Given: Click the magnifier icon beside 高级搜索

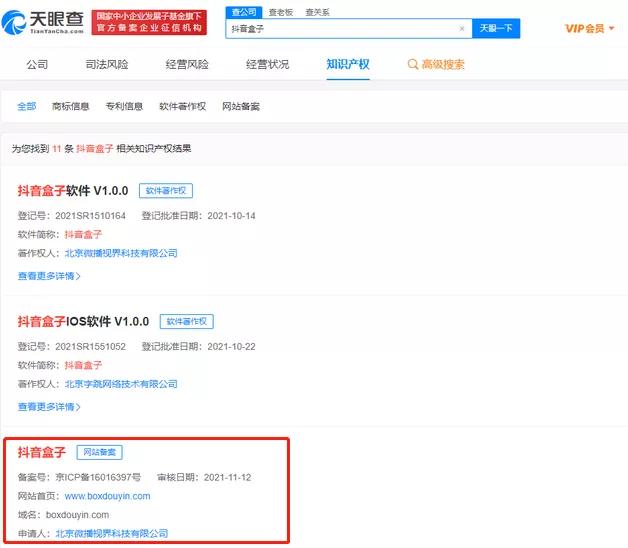Looking at the screenshot, I should tap(413, 64).
